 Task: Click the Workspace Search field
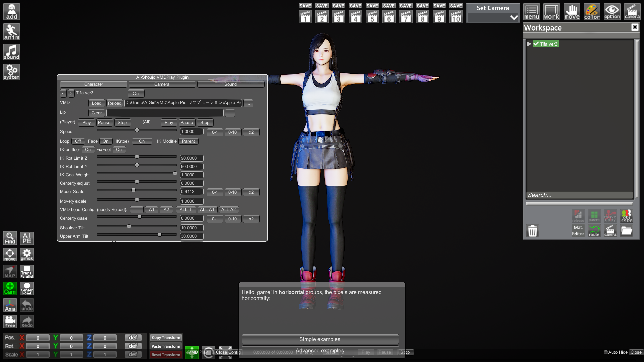point(579,195)
